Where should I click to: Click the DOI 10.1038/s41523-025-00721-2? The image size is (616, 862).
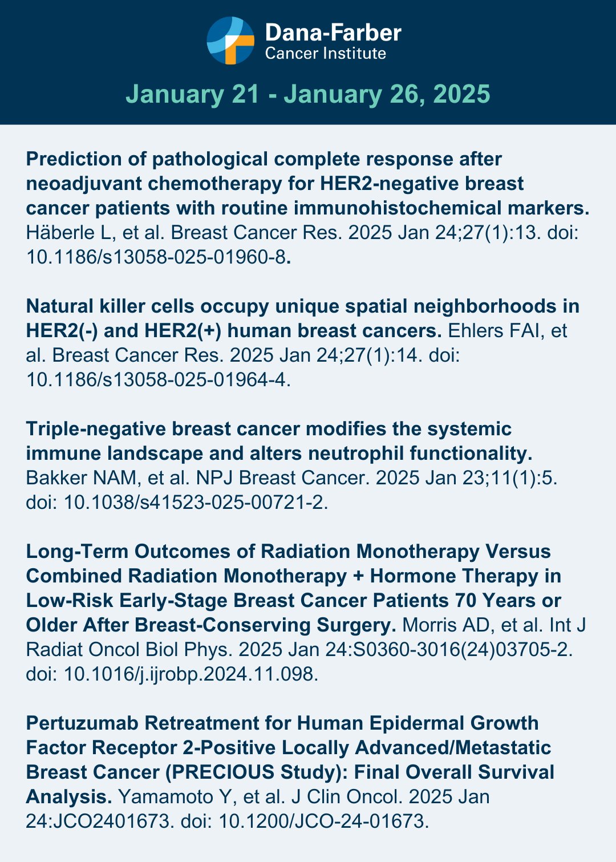[196, 502]
